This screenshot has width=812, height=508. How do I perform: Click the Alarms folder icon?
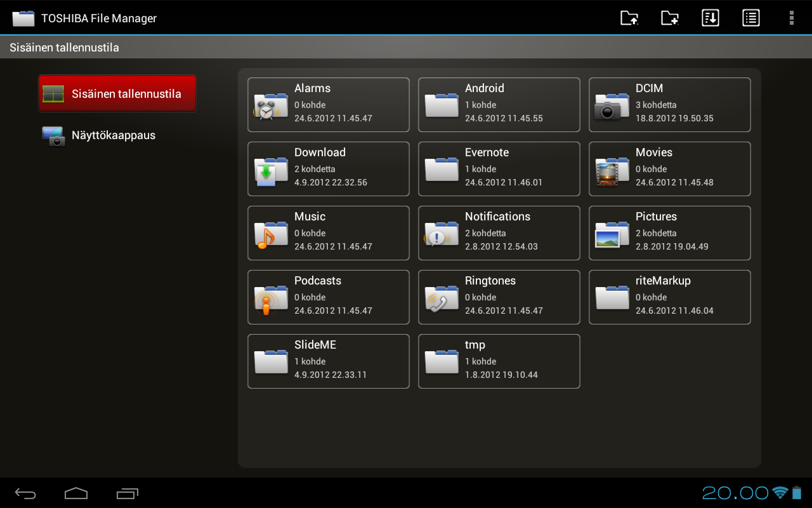click(271, 105)
